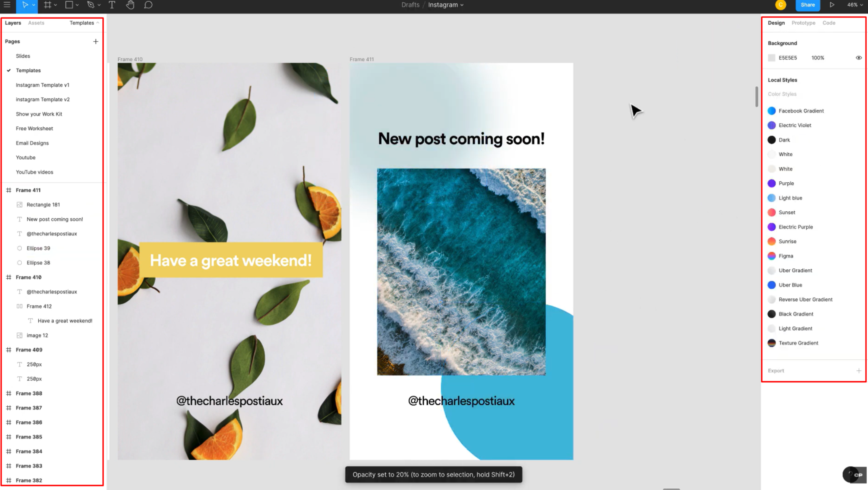
Task: Open the Comment tool
Action: (148, 5)
